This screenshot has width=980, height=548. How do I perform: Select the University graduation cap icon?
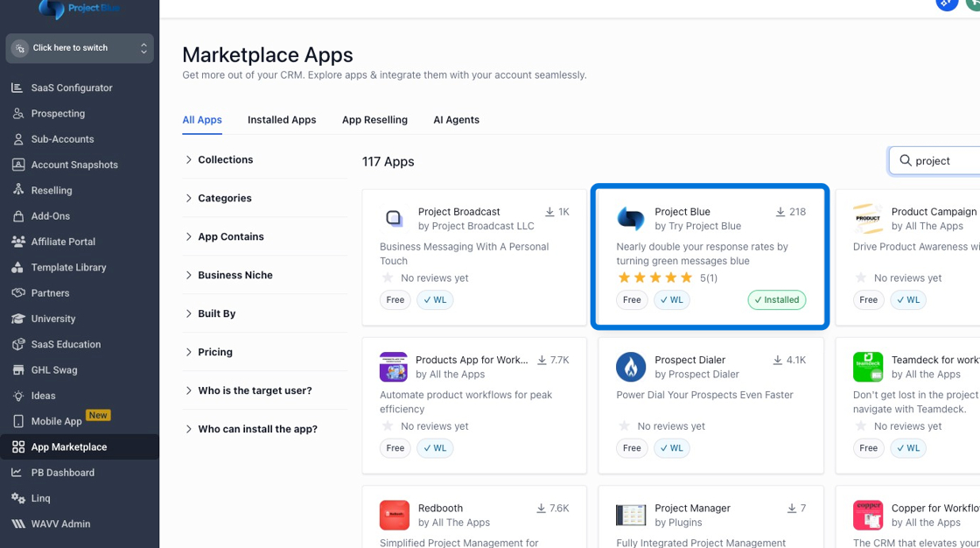[x=17, y=319]
